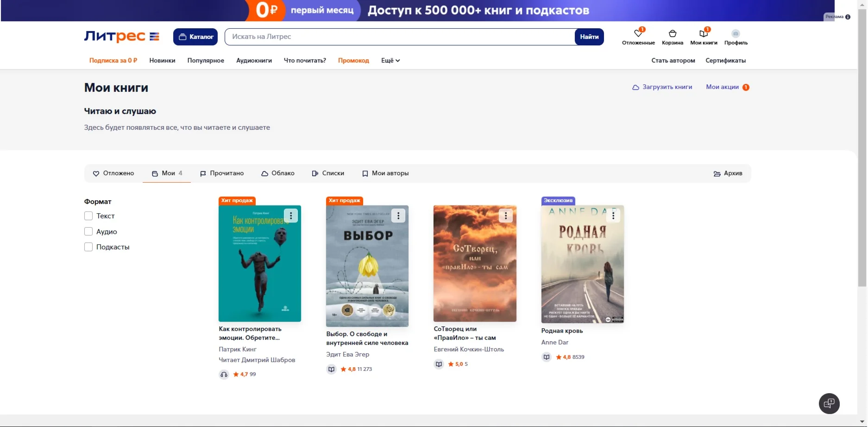Open the Выбор book cover
The width and height of the screenshot is (868, 427).
(x=367, y=266)
